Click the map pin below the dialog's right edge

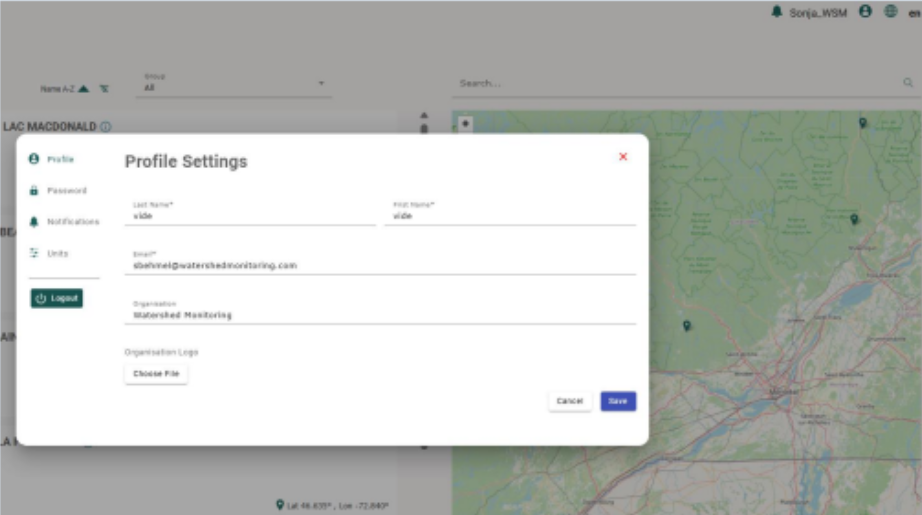[686, 326]
